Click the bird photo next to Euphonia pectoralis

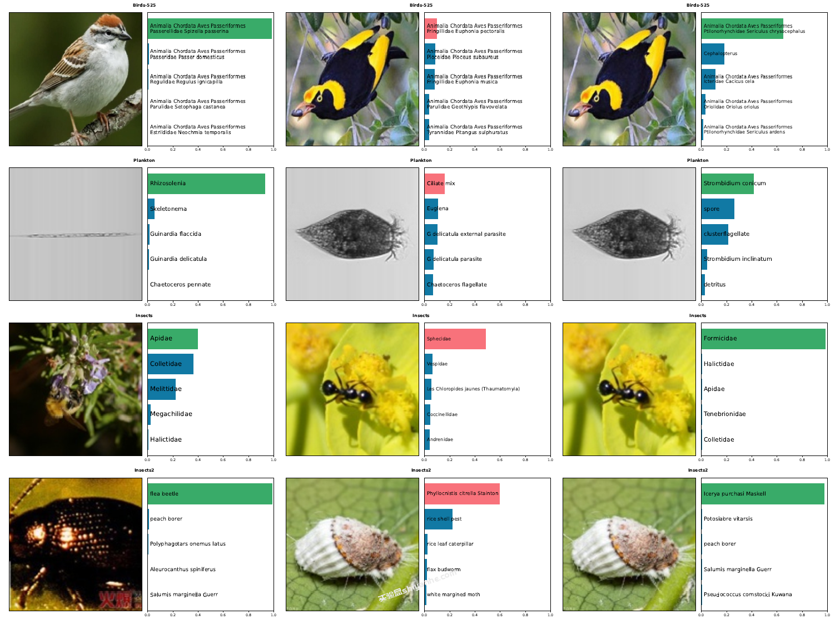point(352,79)
